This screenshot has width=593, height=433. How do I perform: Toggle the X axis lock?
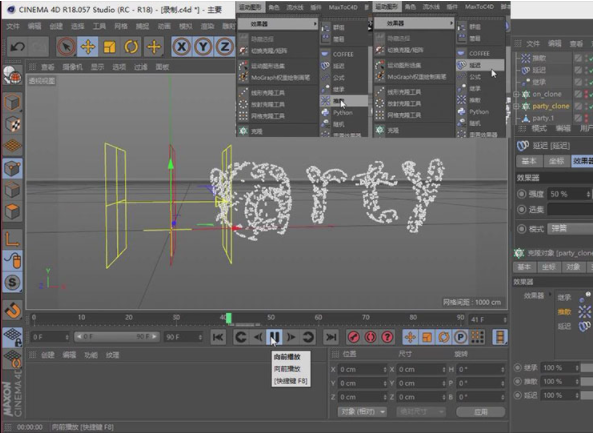tap(182, 47)
